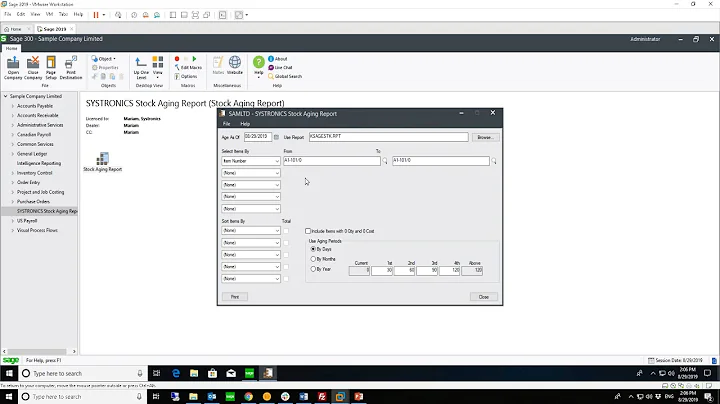Open Microsoft Edge in the guest taskbar
The image size is (720, 404).
(x=176, y=373)
